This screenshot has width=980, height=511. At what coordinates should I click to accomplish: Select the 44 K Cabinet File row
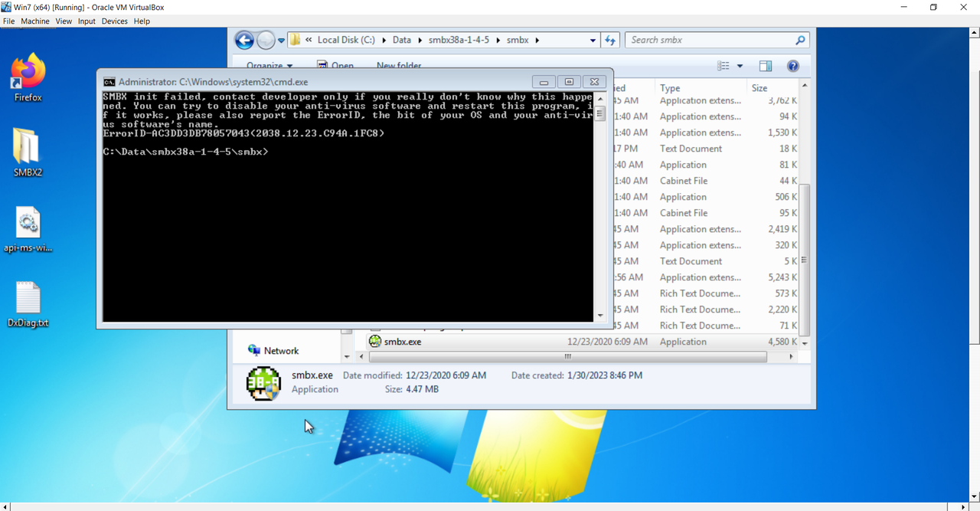click(x=706, y=181)
